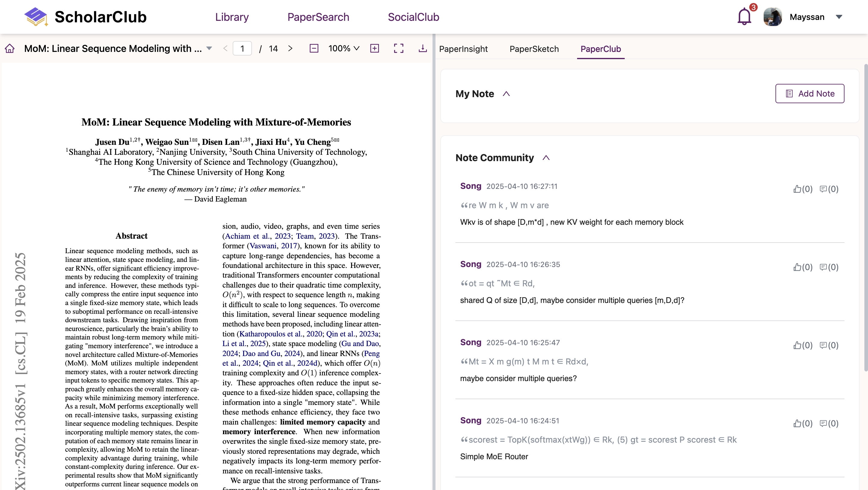Zoom out with the minus icon

pos(314,49)
